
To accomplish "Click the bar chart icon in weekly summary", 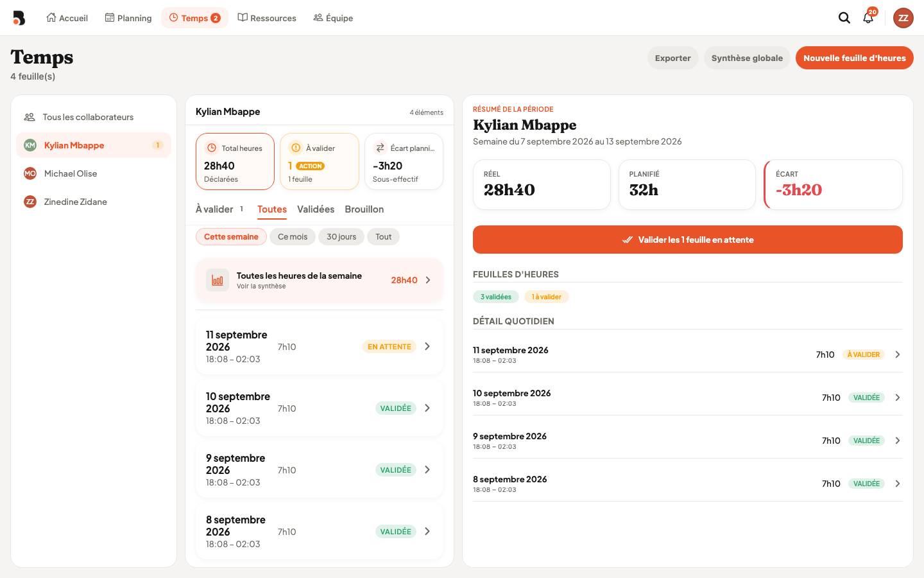I will (218, 280).
